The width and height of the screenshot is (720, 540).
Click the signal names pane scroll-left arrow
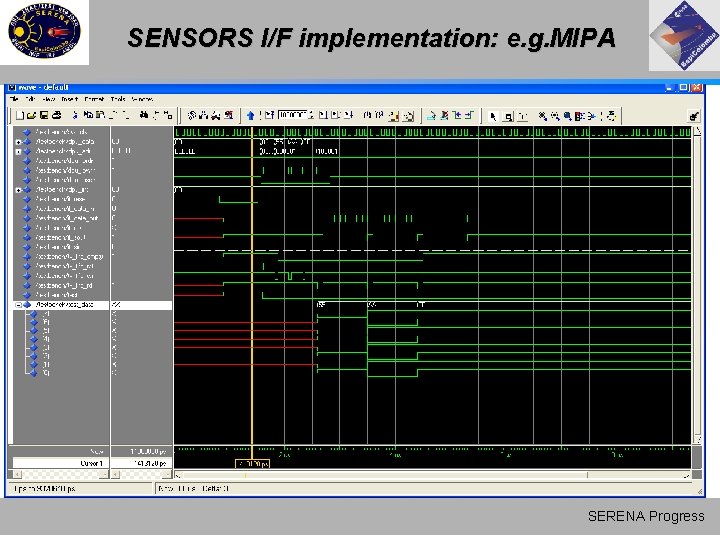click(17, 474)
